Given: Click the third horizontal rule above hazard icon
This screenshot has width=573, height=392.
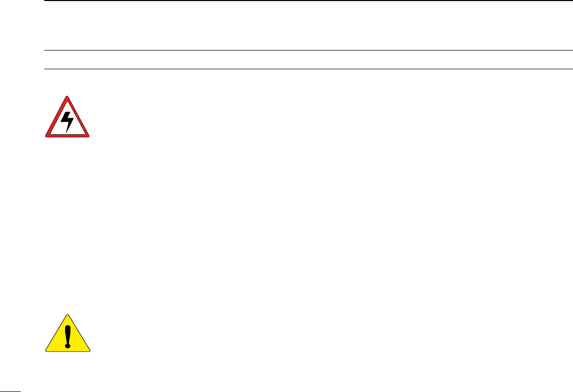Looking at the screenshot, I should (308, 69).
